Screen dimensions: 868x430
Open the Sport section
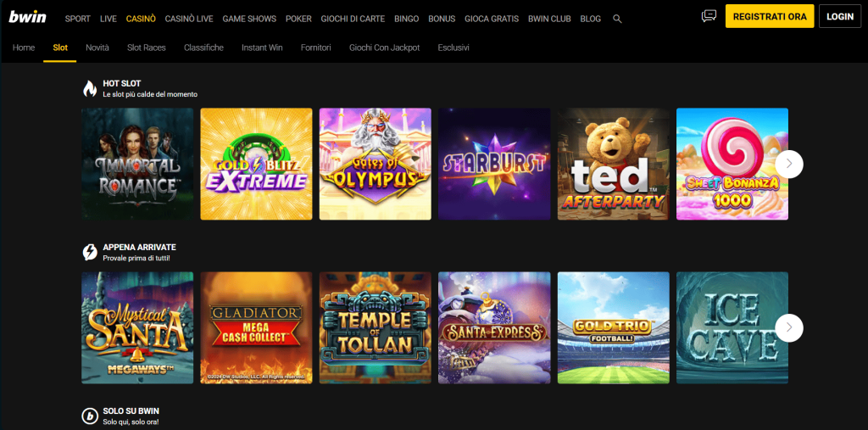pyautogui.click(x=77, y=19)
